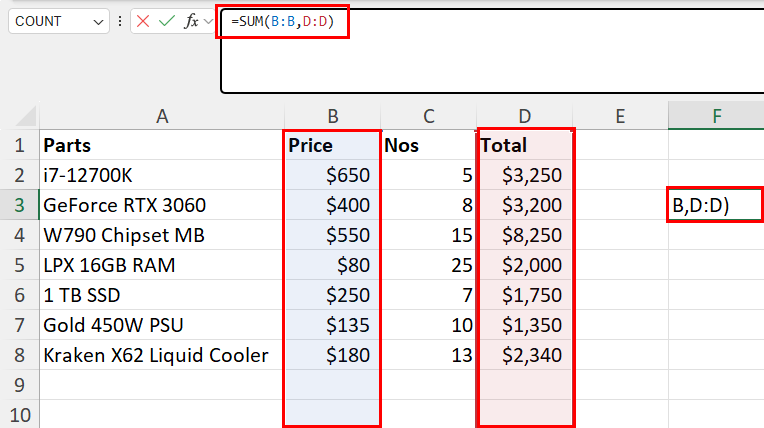Select column D header

coord(524,116)
